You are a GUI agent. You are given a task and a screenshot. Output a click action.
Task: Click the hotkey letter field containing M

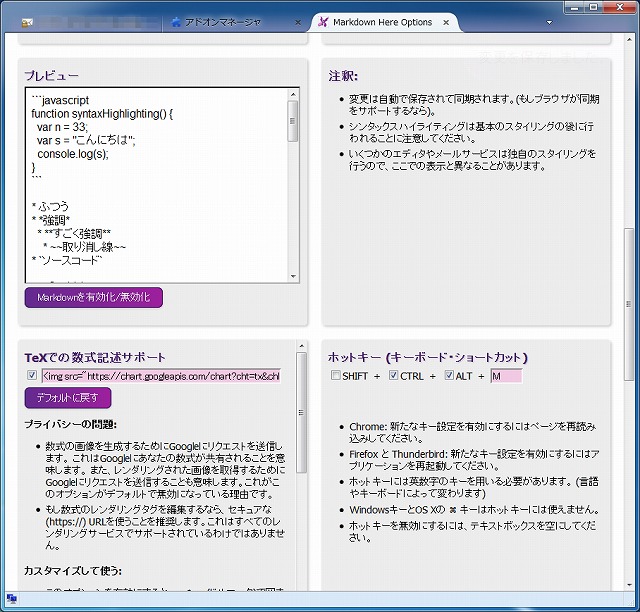(x=506, y=376)
